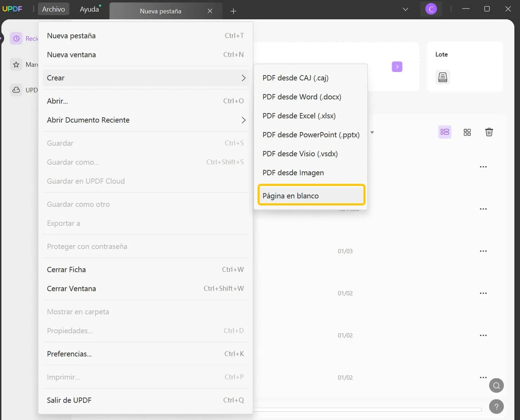520x420 pixels.
Task: Open more options for second 01/02 row
Action: click(483, 335)
